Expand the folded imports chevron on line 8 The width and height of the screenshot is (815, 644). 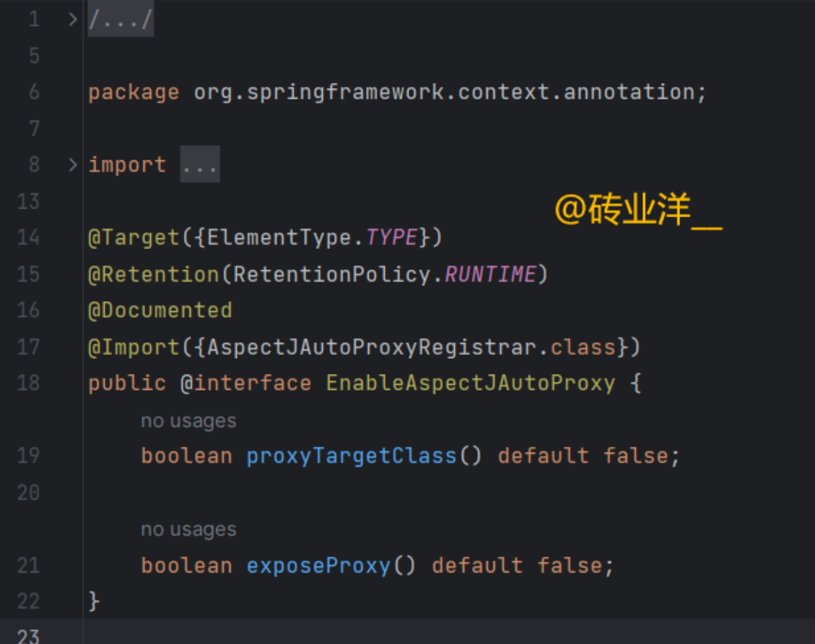[72, 165]
